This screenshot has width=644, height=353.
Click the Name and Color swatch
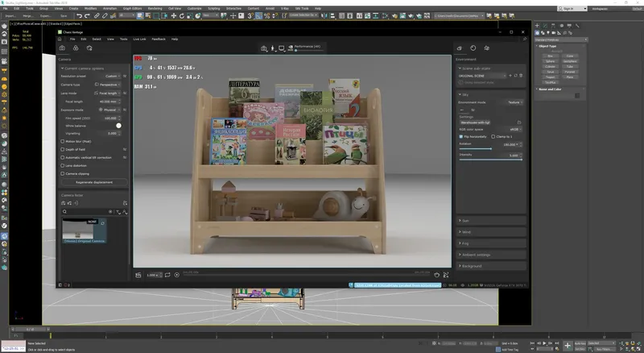(577, 96)
